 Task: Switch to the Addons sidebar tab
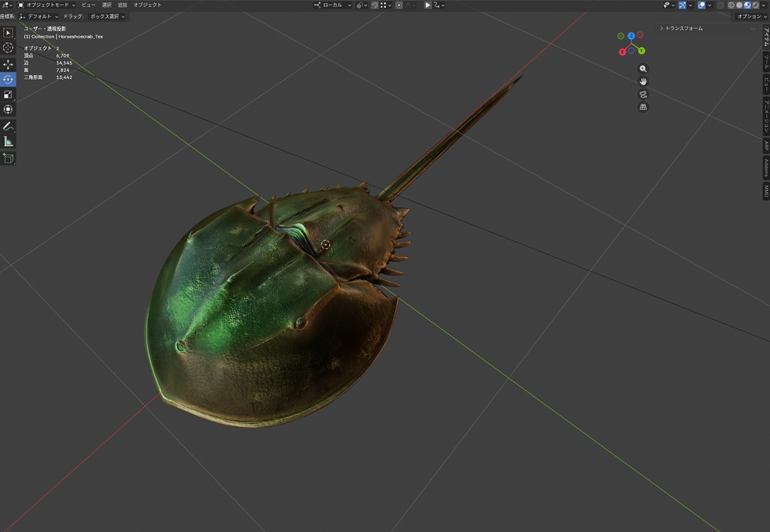click(765, 168)
